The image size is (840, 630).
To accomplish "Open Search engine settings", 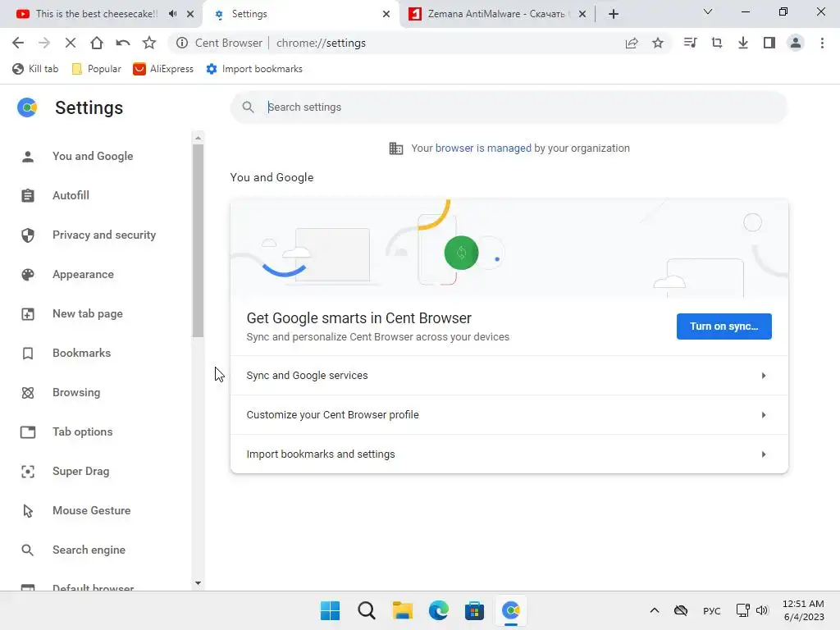I will (89, 550).
